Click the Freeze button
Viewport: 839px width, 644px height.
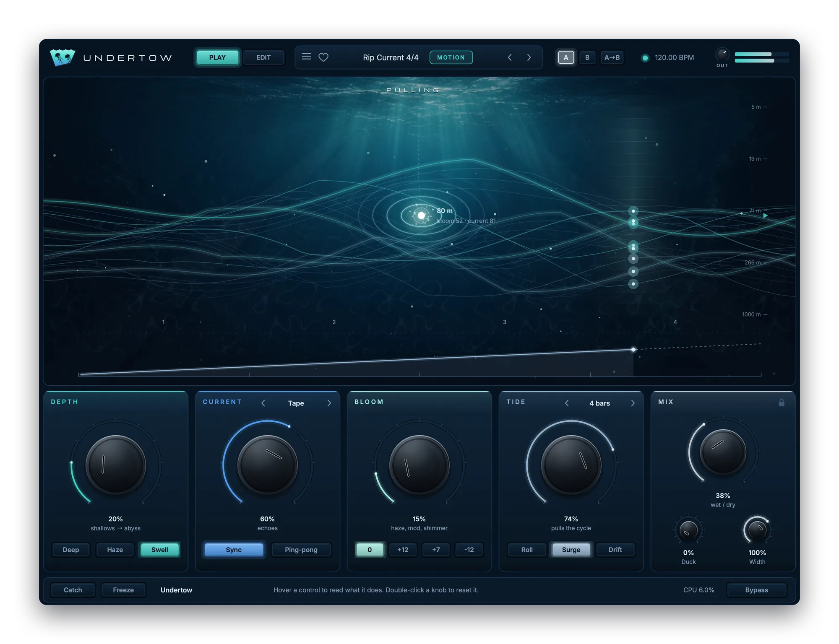123,590
